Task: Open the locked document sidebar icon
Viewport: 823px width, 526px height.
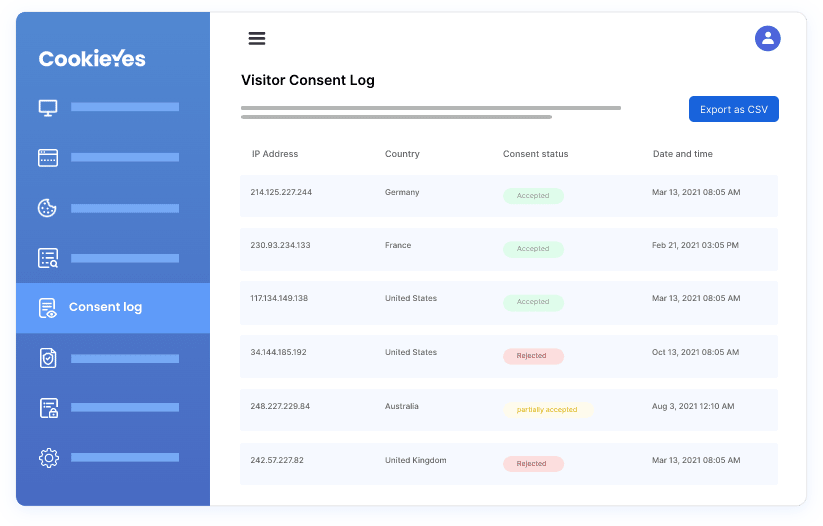Action: click(49, 408)
